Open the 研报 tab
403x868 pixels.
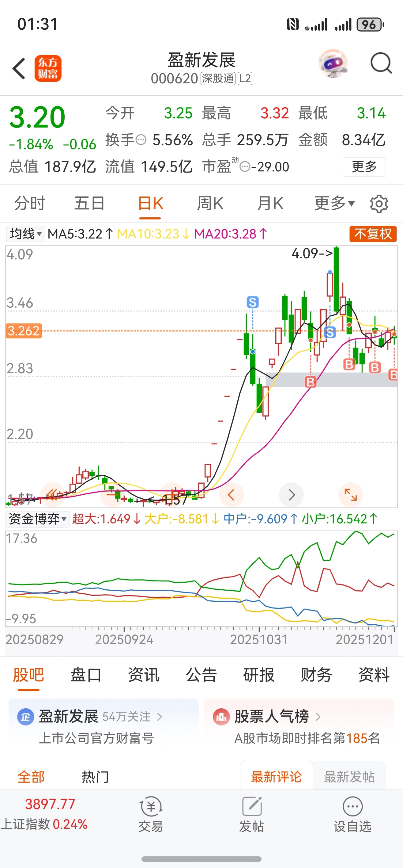(x=259, y=675)
